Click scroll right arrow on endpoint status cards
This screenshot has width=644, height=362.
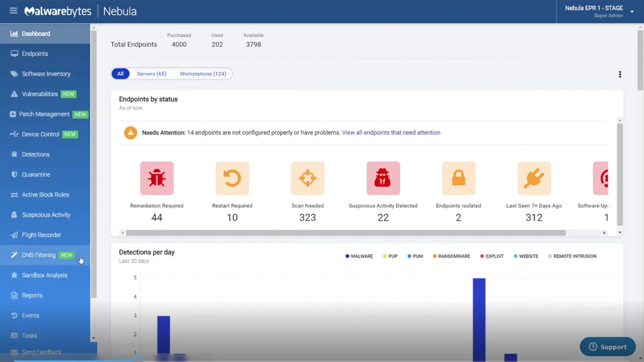point(604,233)
